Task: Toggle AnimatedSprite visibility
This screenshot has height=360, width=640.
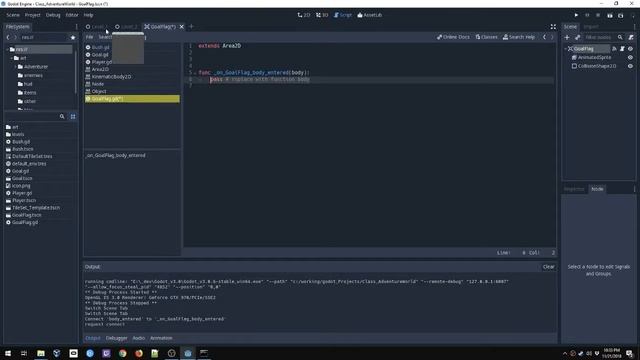Action: 630,58
